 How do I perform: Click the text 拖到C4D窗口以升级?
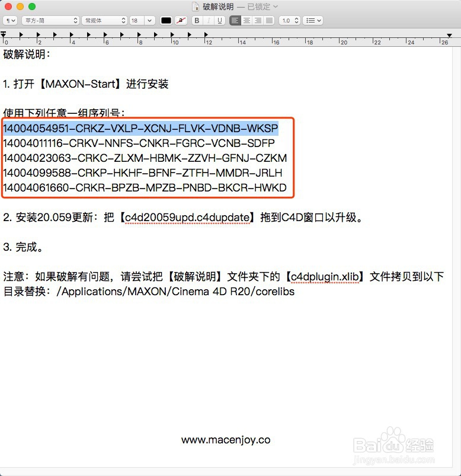tap(308, 218)
